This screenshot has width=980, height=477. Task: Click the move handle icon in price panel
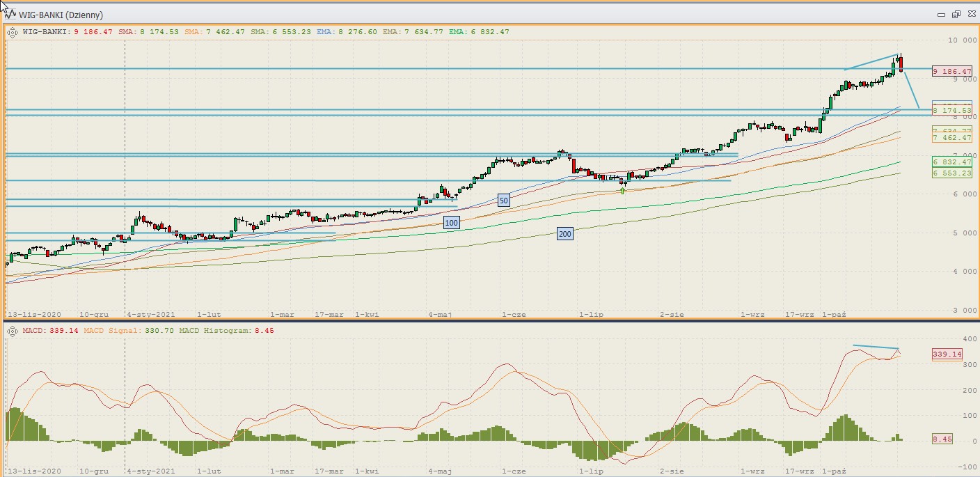pos(12,31)
